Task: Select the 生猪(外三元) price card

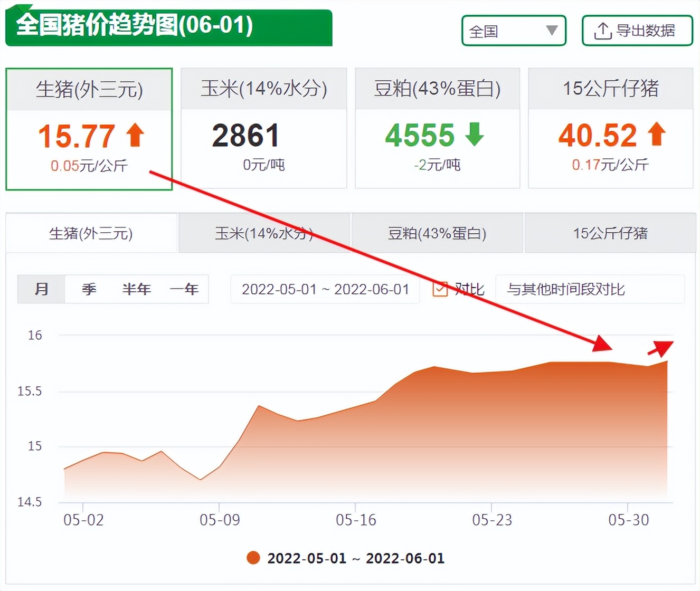Action: tap(89, 129)
